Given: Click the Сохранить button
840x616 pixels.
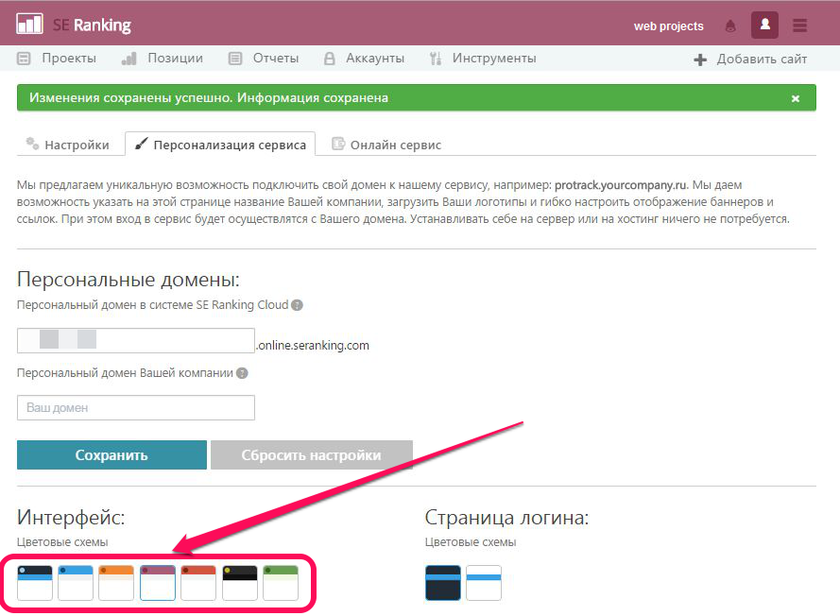Looking at the screenshot, I should click(111, 454).
